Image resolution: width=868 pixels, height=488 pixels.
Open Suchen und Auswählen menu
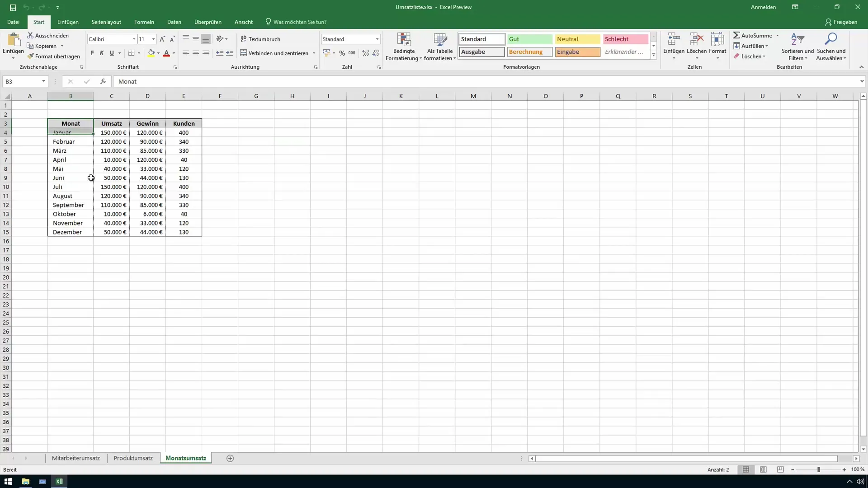[x=831, y=47]
